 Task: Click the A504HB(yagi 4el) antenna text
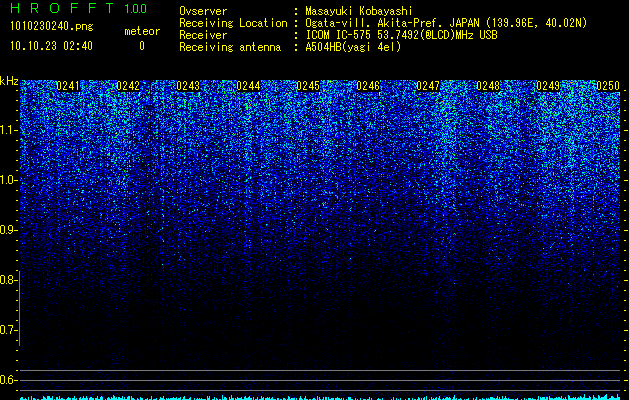[353, 47]
